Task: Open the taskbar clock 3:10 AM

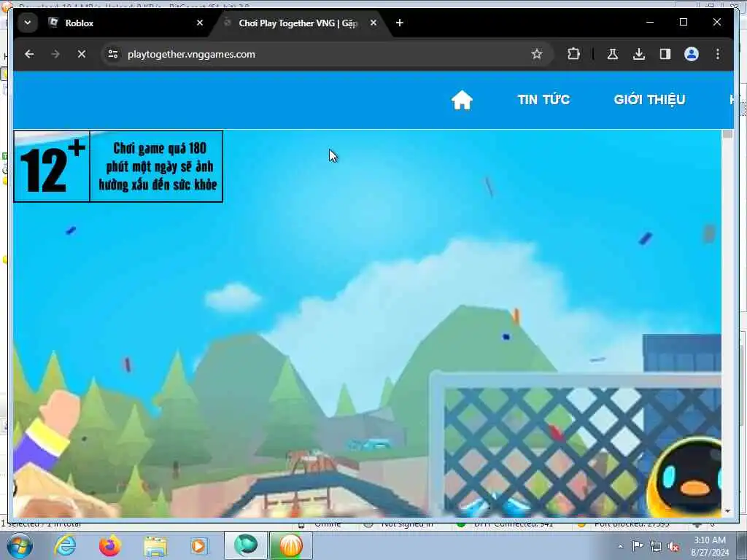Action: click(x=710, y=546)
